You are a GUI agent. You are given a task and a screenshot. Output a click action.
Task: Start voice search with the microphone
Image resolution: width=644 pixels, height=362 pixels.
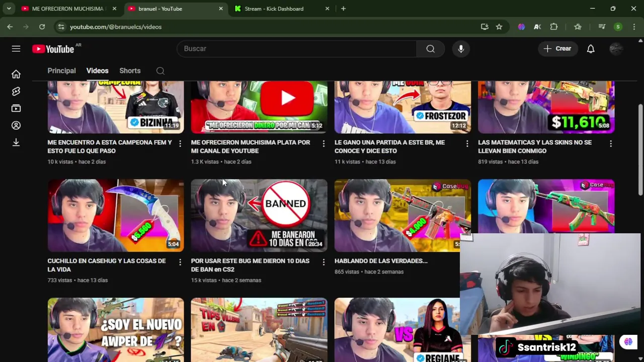pos(461,49)
